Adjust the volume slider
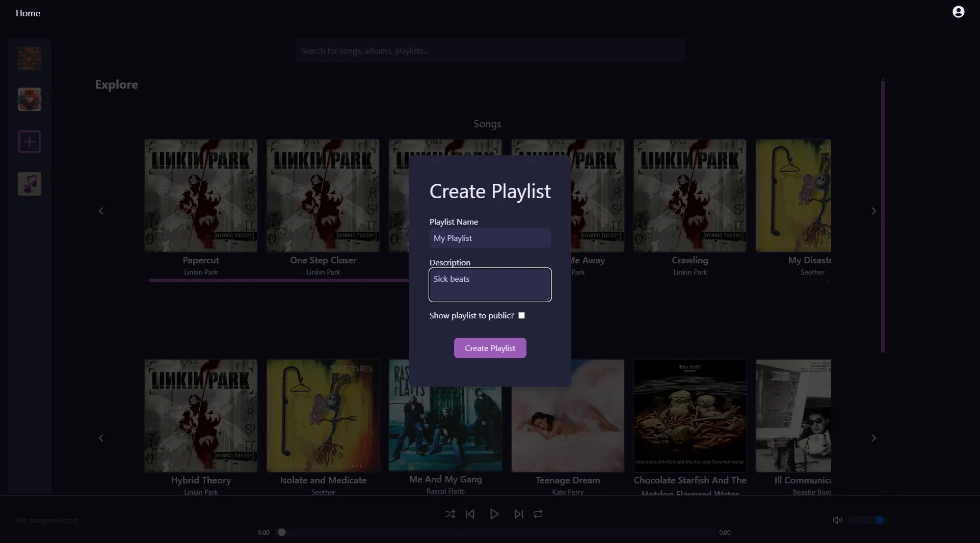Screen dimensions: 980x543 866,520
